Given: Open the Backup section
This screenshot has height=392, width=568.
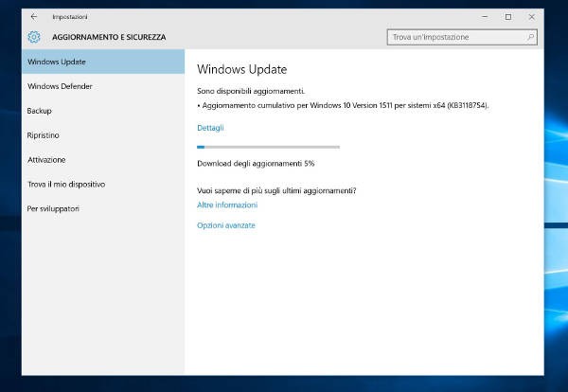Looking at the screenshot, I should tap(103, 111).
